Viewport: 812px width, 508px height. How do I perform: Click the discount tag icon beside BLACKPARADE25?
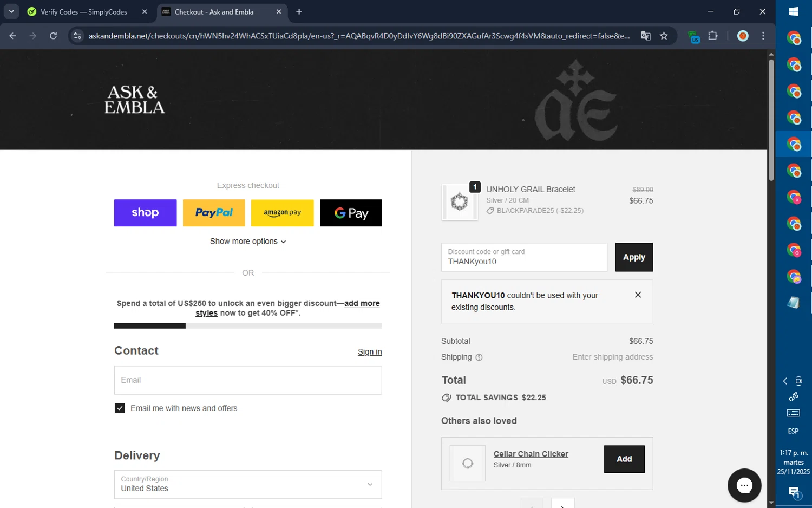point(490,211)
